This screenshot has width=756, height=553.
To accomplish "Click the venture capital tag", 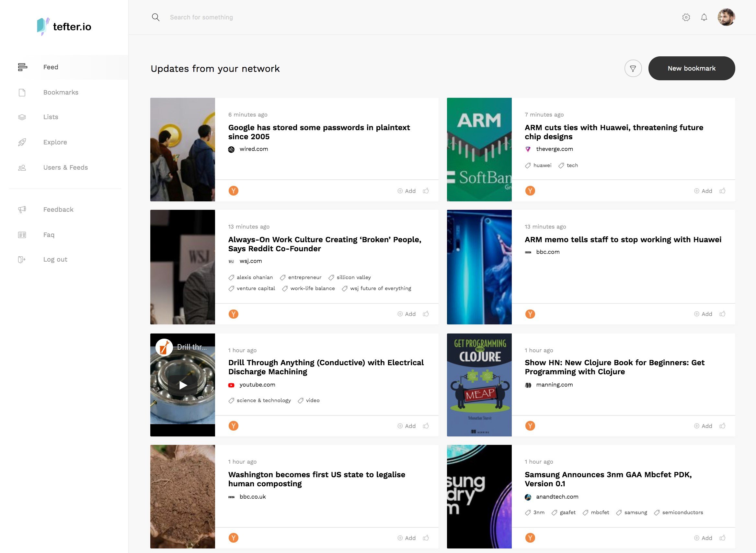I will [x=252, y=288].
